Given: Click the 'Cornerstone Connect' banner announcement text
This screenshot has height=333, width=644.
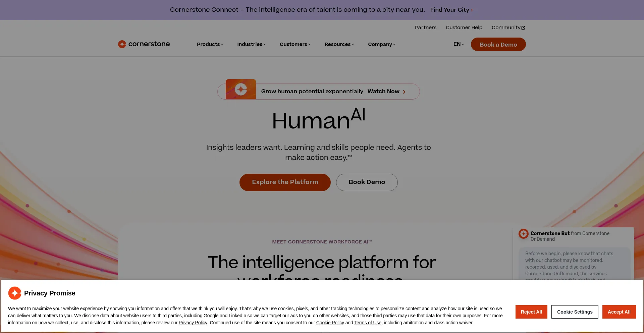Looking at the screenshot, I should tap(298, 10).
